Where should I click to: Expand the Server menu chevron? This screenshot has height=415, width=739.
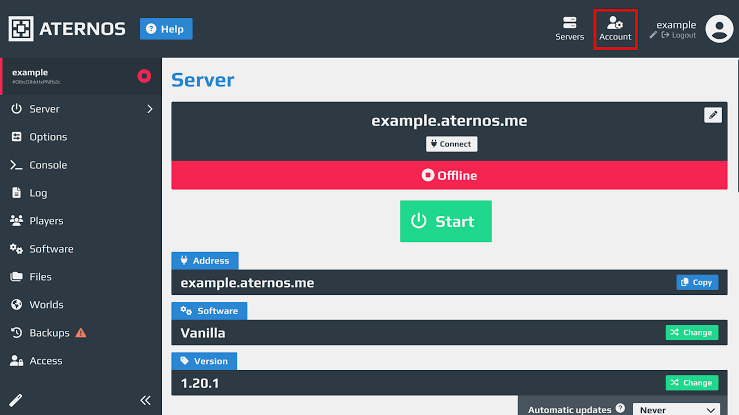point(150,109)
